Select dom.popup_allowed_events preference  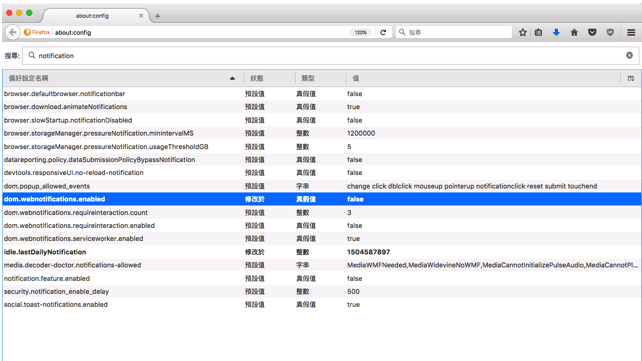click(x=321, y=186)
